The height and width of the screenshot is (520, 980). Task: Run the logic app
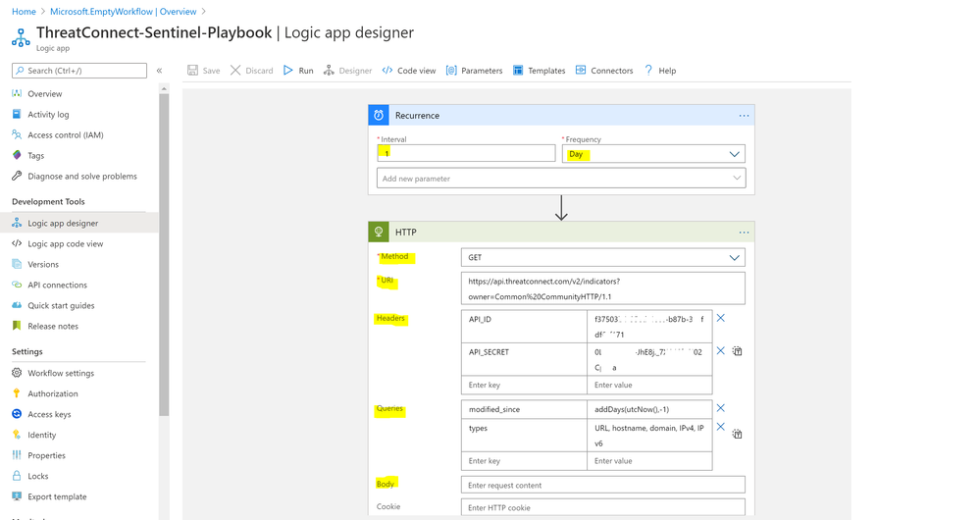[298, 71]
